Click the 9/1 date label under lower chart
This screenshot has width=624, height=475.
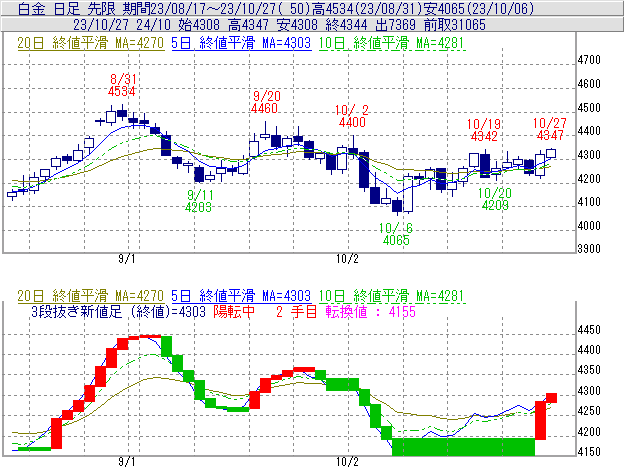click(127, 462)
